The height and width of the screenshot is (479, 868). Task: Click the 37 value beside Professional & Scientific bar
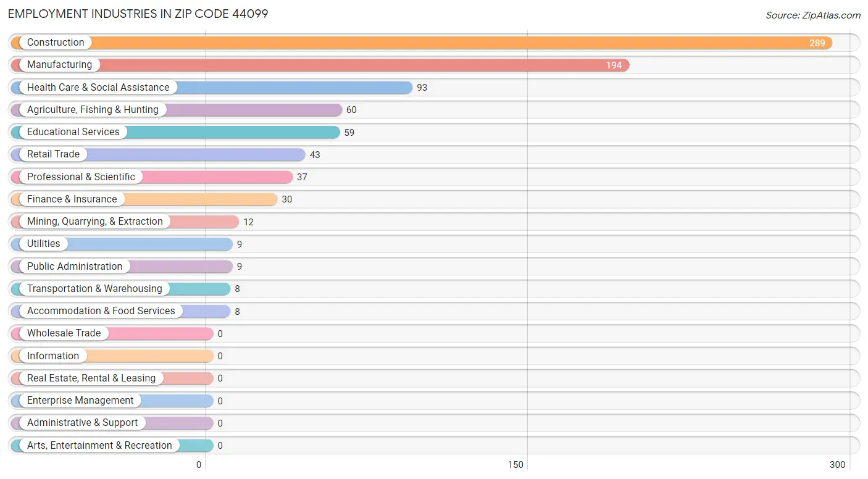click(302, 177)
